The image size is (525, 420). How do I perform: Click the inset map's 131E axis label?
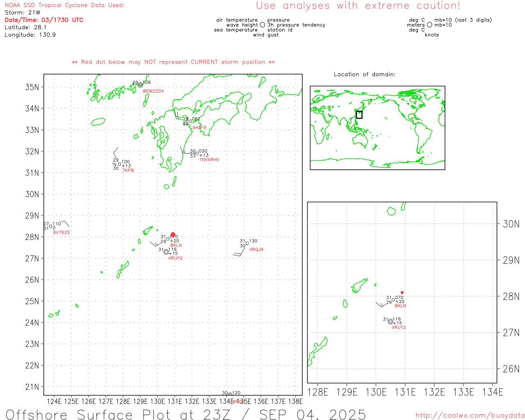(405, 393)
